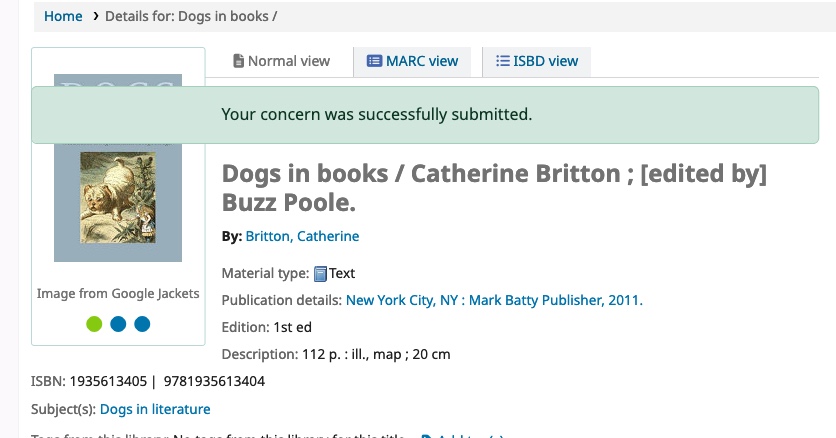This screenshot has height=438, width=836.
Task: Go to Home via breadcrumb link
Action: [63, 17]
